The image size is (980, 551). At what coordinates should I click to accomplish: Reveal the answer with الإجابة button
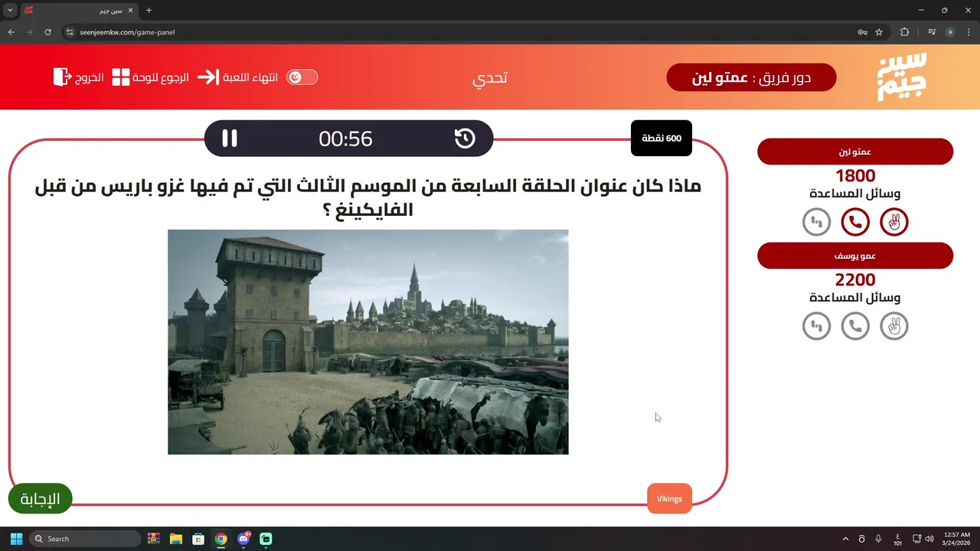click(40, 499)
